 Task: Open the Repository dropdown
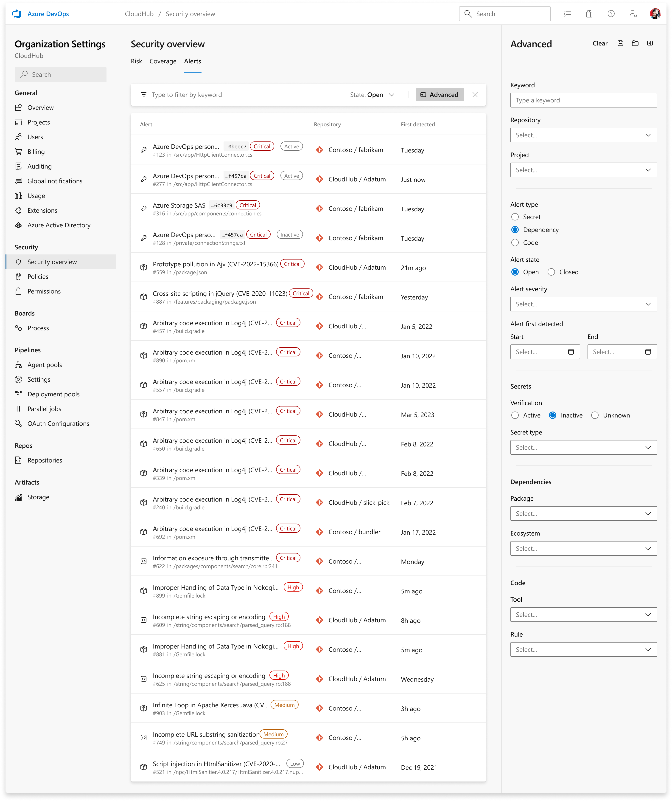tap(584, 135)
